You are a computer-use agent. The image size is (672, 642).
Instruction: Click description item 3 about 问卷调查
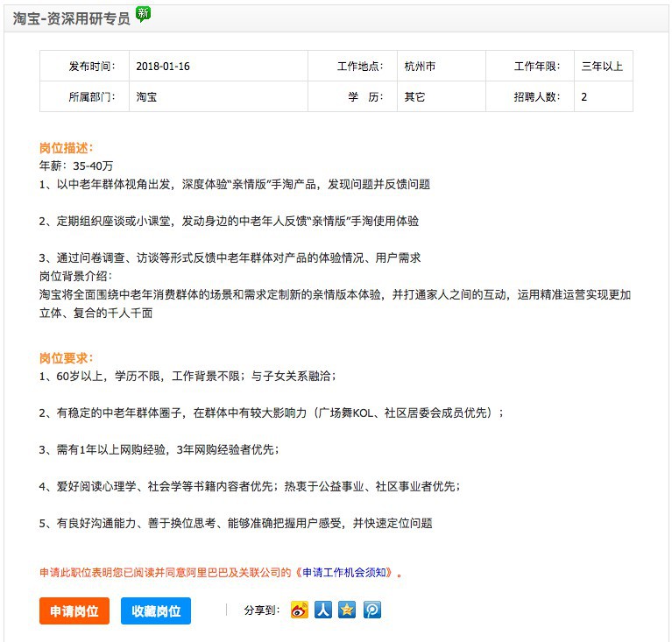coord(230,258)
